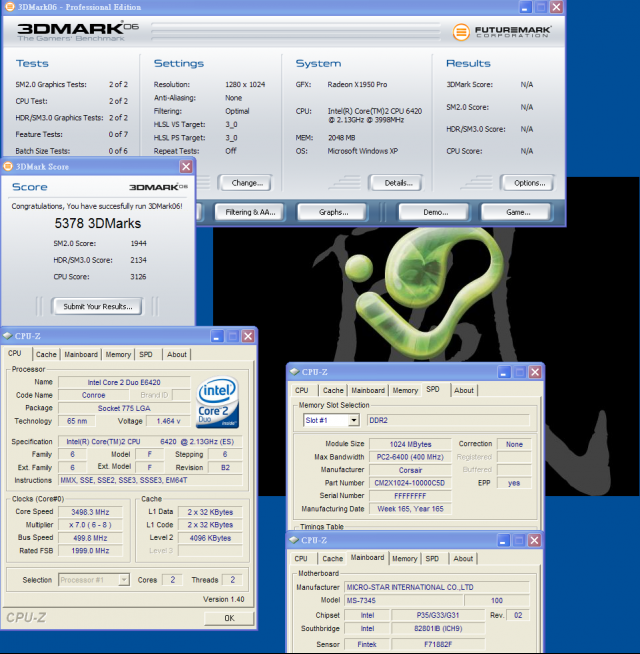Click the Futuremark Corporation logo
The image size is (640, 654).
pyautogui.click(x=502, y=32)
